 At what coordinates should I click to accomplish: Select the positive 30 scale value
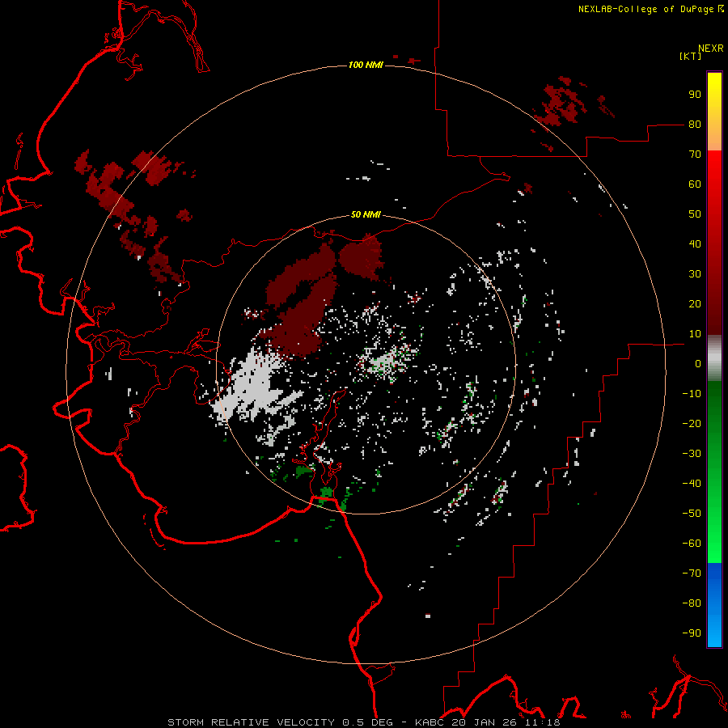tap(695, 274)
